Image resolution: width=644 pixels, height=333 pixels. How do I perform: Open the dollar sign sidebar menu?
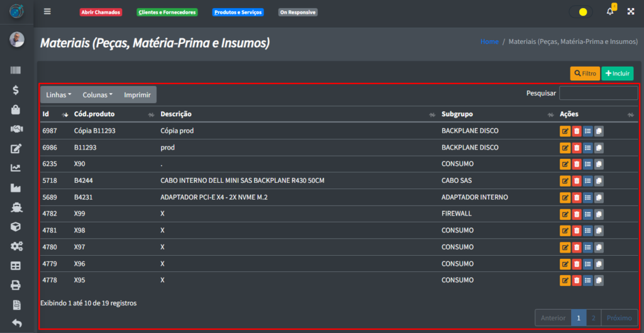click(x=16, y=90)
